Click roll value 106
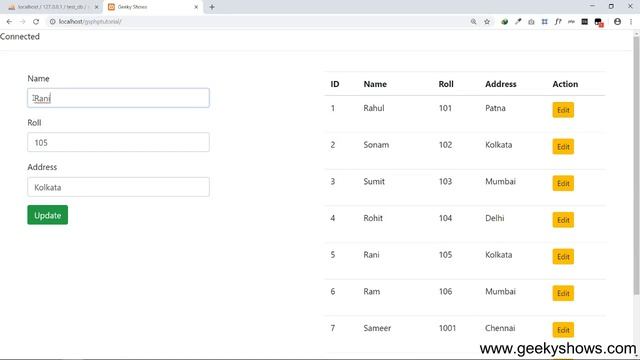Viewport: 640px width, 360px height. (445, 292)
